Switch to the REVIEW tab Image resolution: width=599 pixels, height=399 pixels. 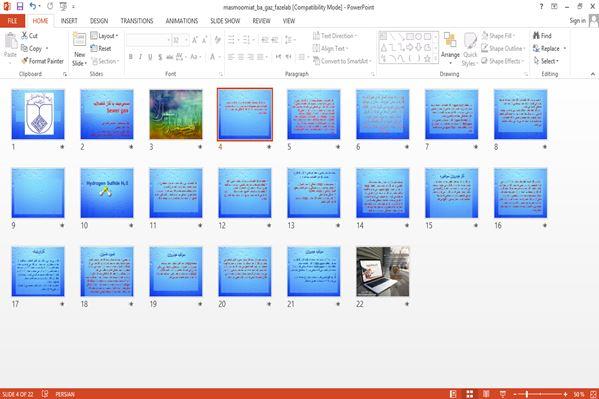(x=261, y=21)
